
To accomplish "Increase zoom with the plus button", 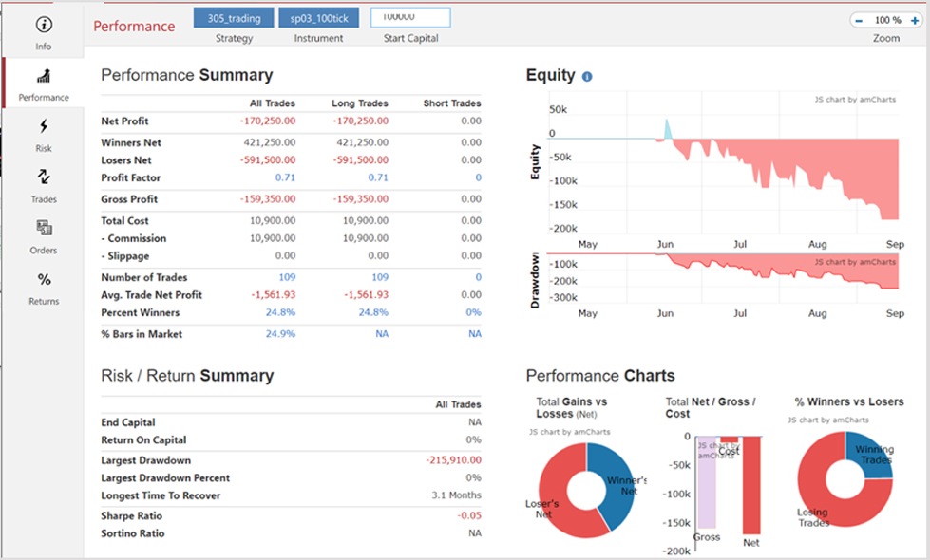I will click(915, 21).
